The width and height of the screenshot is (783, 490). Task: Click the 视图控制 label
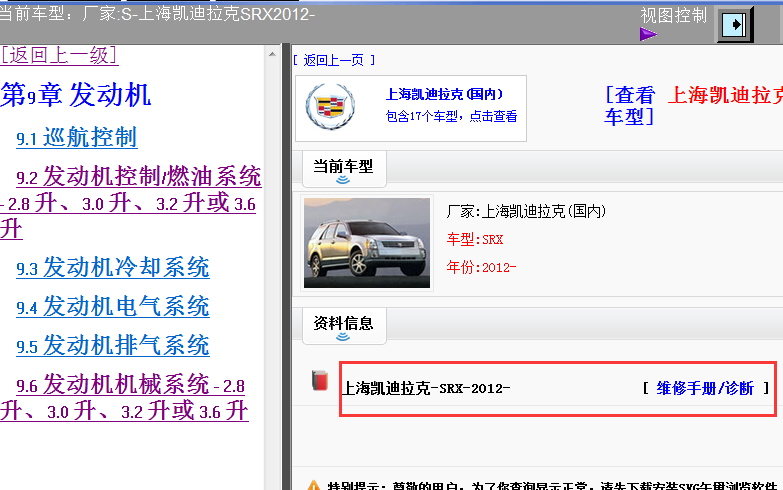click(x=674, y=15)
